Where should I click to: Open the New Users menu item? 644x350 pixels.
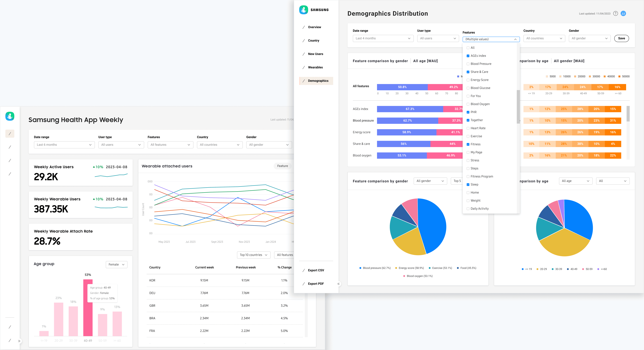[x=316, y=54]
